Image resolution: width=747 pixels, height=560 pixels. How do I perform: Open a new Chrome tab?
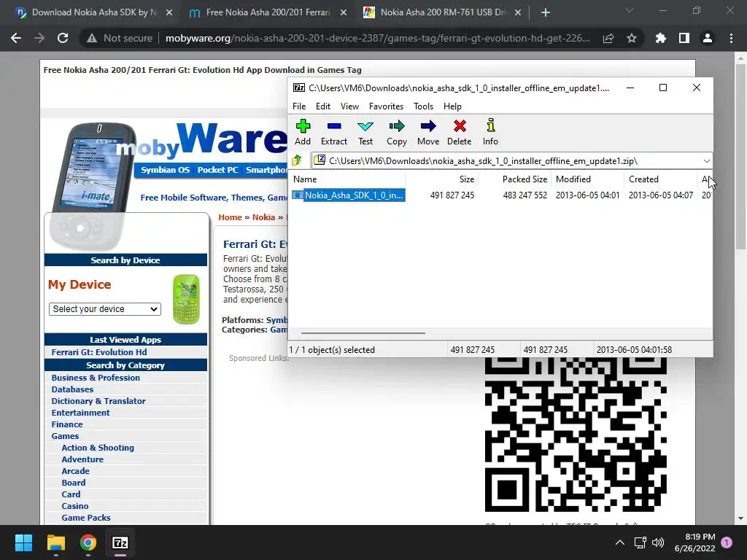(546, 12)
